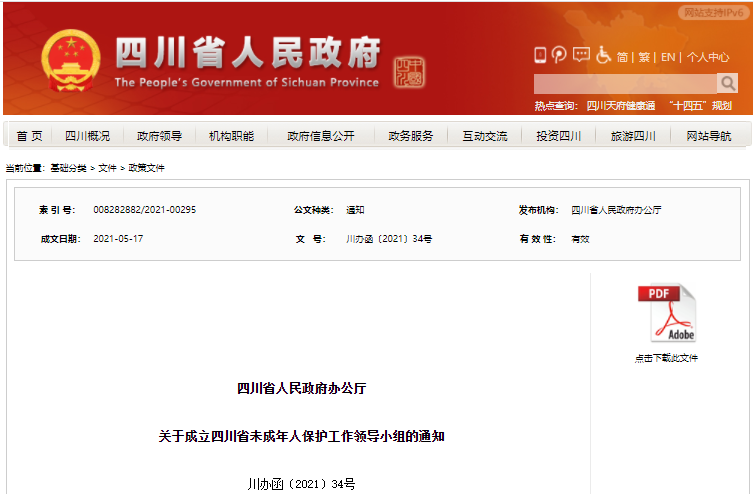Click the red seal stamp icon
Viewport: 753px width, 494px height.
410,72
